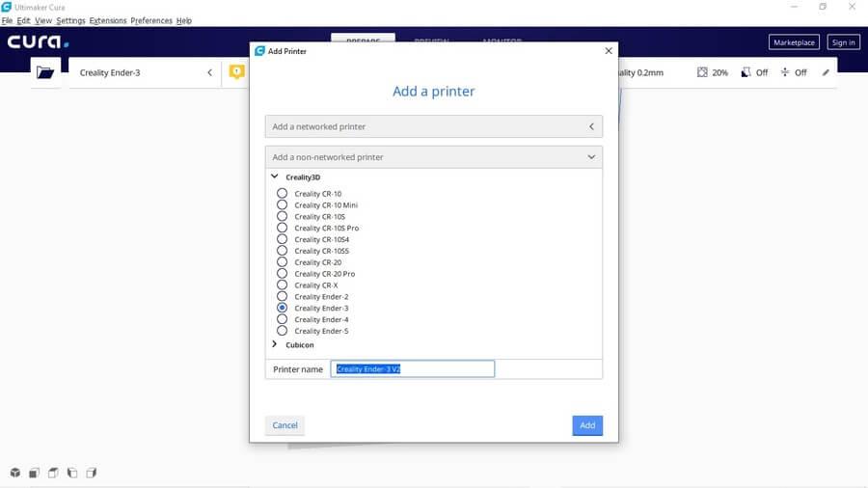Click the adhesion Off icon
868x488 pixels.
pos(785,72)
